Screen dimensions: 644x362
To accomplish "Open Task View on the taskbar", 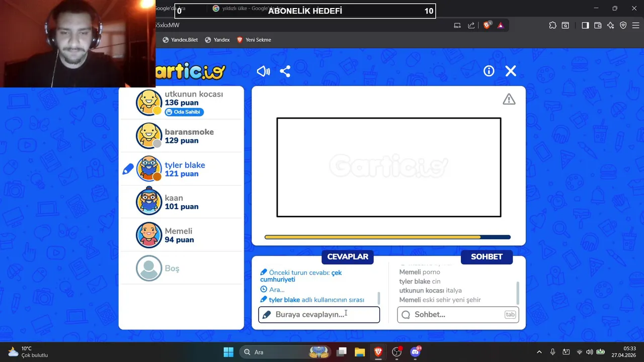I will [x=342, y=352].
